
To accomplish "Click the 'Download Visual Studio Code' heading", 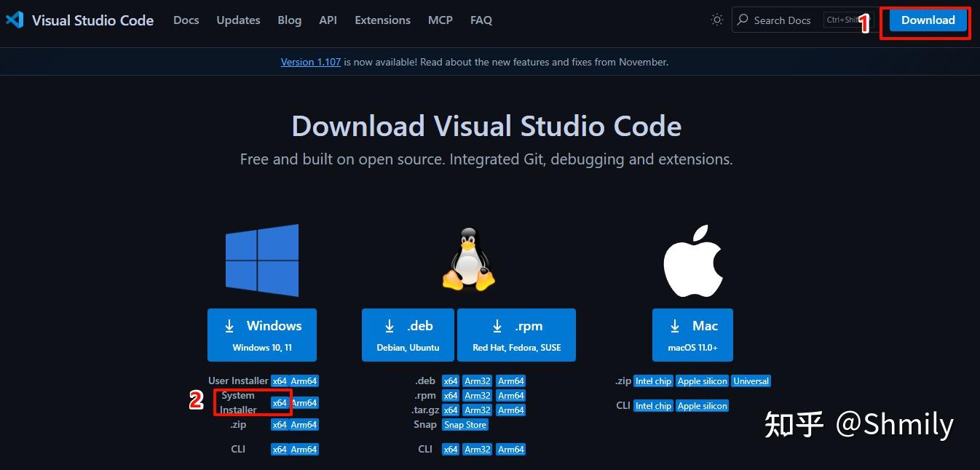I will [486, 127].
